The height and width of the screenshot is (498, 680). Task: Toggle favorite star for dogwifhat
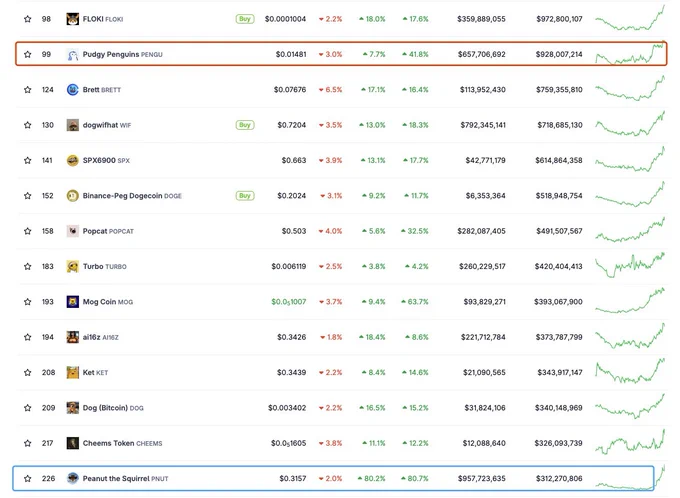[x=28, y=125]
